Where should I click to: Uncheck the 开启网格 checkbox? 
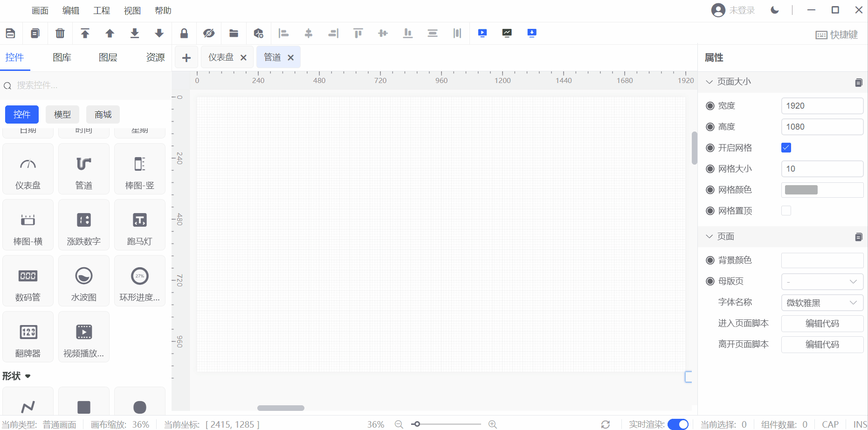(x=786, y=148)
